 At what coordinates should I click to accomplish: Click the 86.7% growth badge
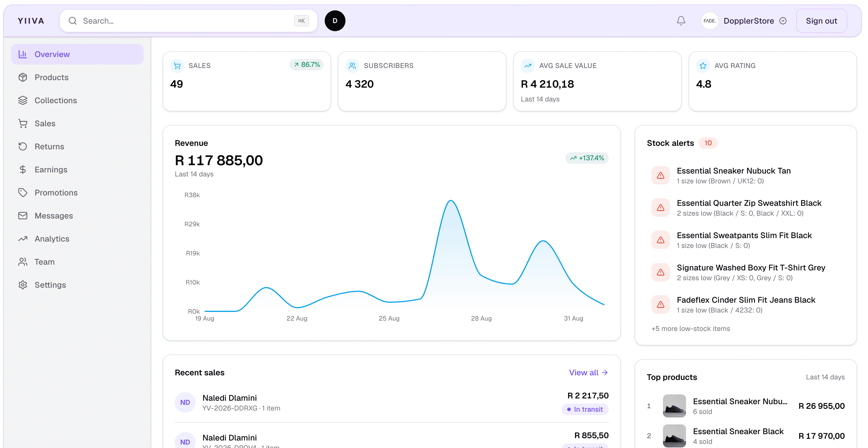pyautogui.click(x=306, y=64)
